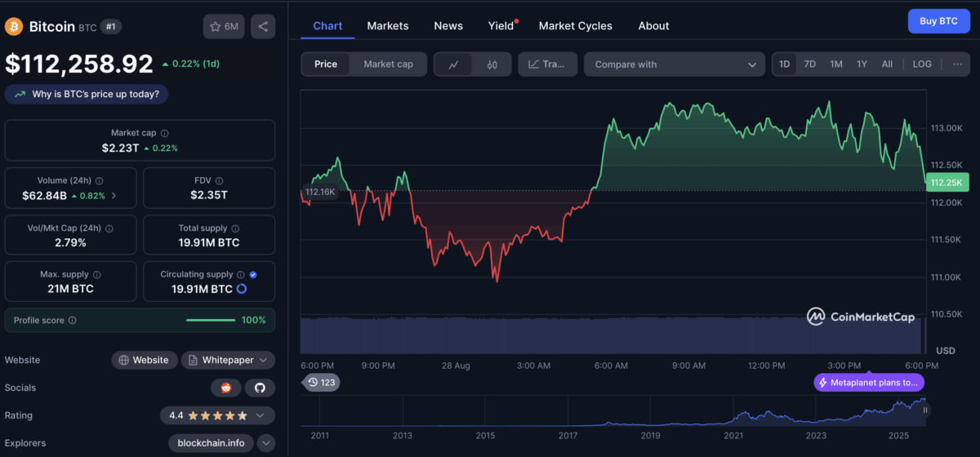Image resolution: width=980 pixels, height=457 pixels.
Task: Expand the Whitepaper dropdown
Action: [228, 360]
